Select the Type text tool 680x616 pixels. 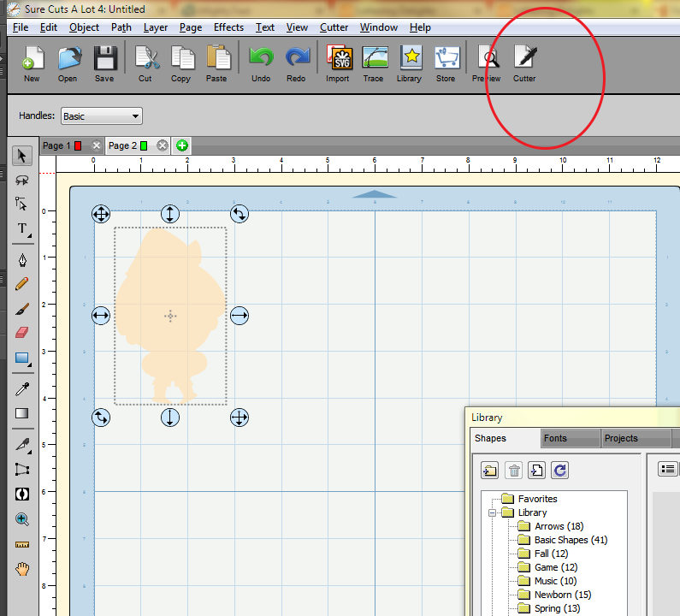point(22,229)
